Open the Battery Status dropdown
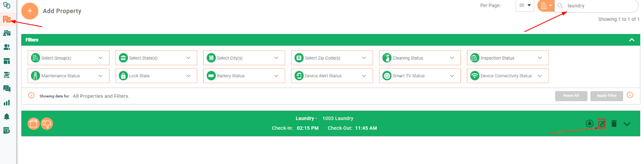The height and width of the screenshot is (164, 644). click(x=244, y=76)
